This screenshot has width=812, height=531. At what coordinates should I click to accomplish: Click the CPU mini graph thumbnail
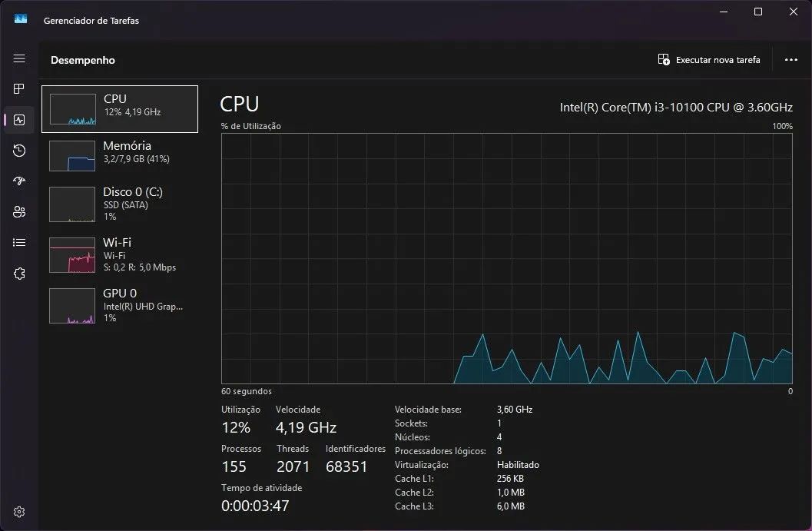click(71, 108)
